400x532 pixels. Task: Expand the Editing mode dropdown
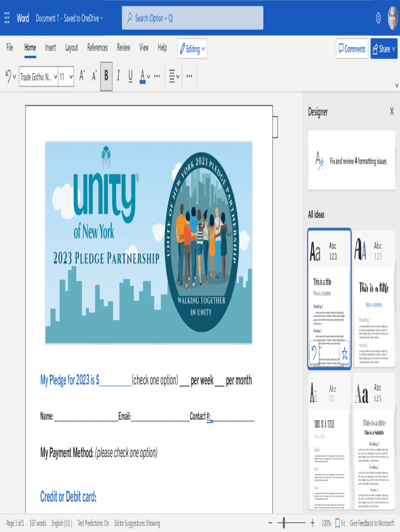tap(192, 49)
